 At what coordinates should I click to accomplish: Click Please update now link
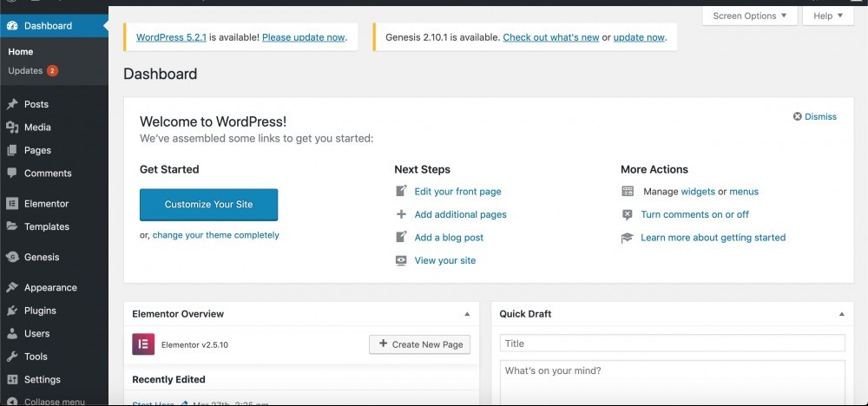(303, 37)
